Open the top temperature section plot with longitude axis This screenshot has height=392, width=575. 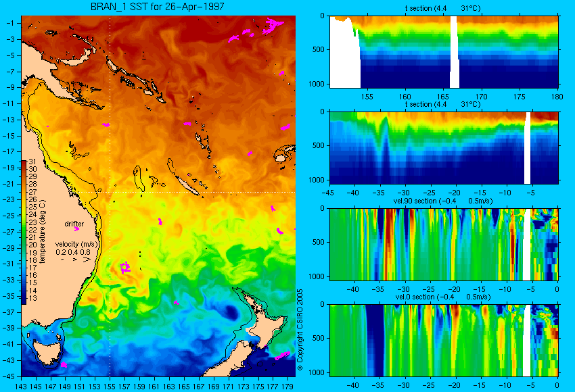coord(444,51)
